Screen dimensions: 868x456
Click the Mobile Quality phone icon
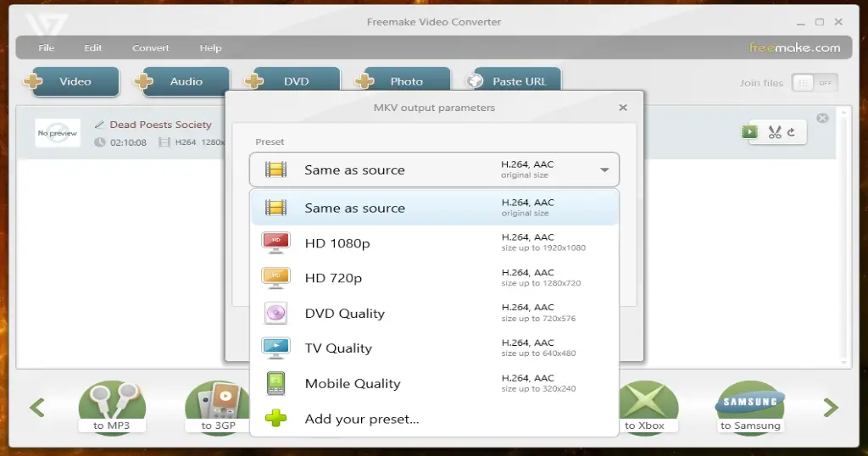(x=275, y=383)
